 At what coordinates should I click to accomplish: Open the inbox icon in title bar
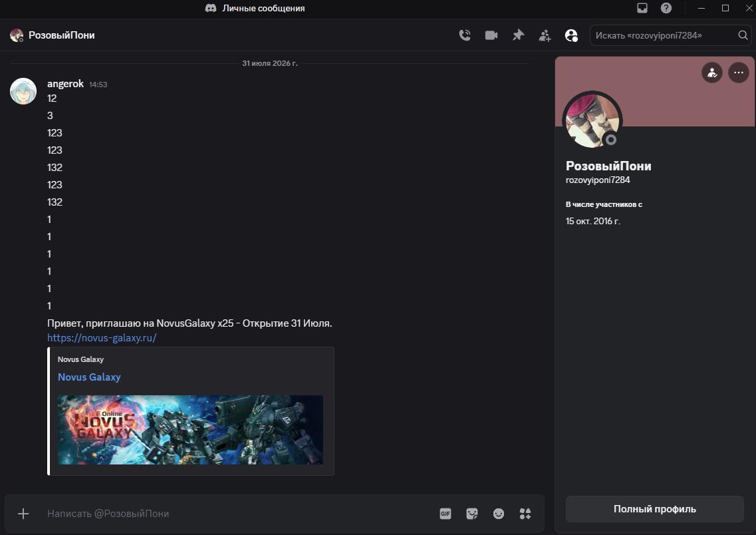click(642, 8)
